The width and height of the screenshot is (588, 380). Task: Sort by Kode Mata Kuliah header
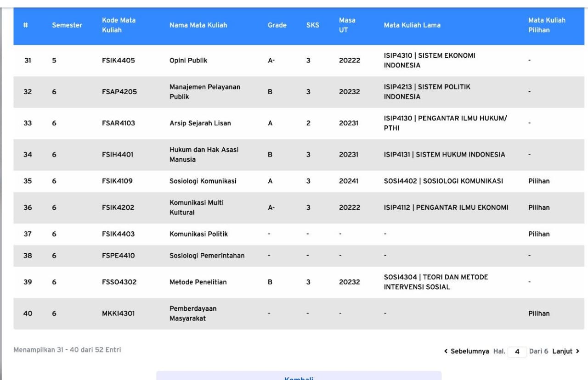pos(119,25)
